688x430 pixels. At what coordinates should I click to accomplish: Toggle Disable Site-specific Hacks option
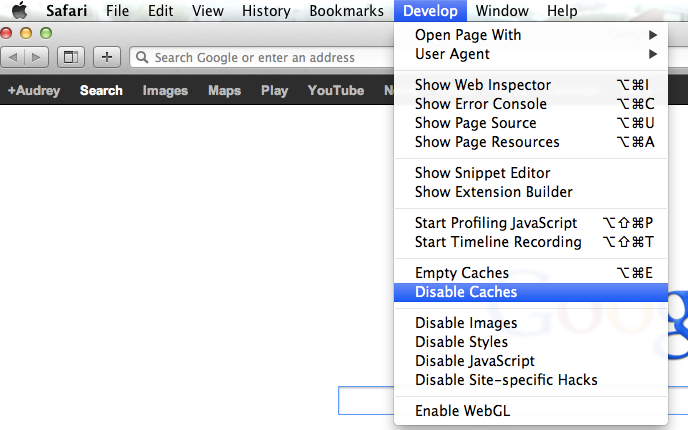tap(531, 380)
